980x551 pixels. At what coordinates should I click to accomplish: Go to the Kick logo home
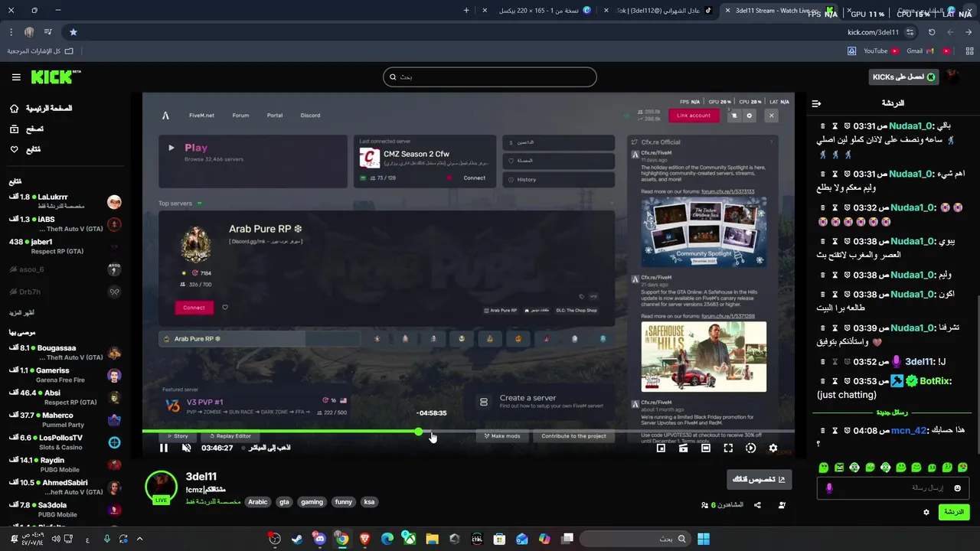56,77
